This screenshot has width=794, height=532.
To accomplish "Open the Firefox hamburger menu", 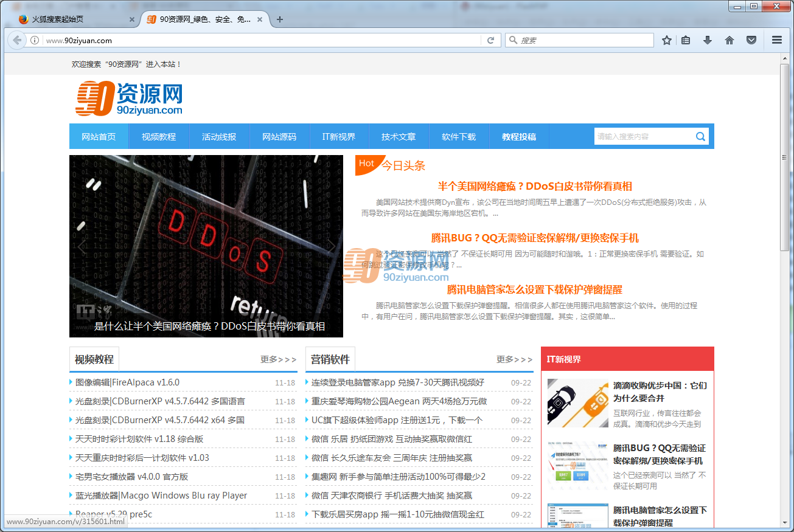I will click(x=777, y=40).
